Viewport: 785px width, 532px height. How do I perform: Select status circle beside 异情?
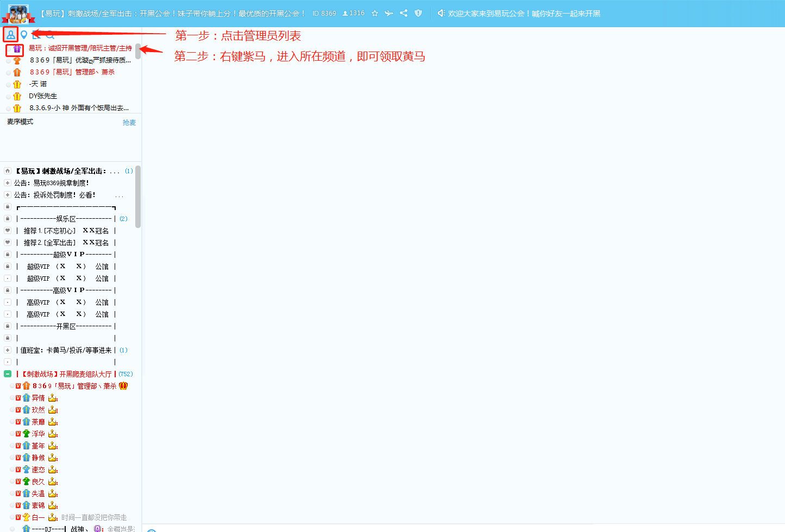pos(12,398)
